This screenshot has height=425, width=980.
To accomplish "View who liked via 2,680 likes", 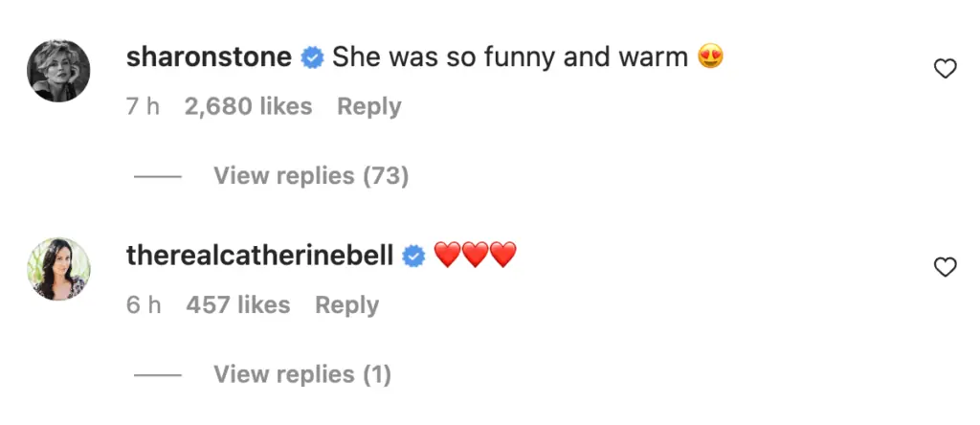I will (248, 106).
